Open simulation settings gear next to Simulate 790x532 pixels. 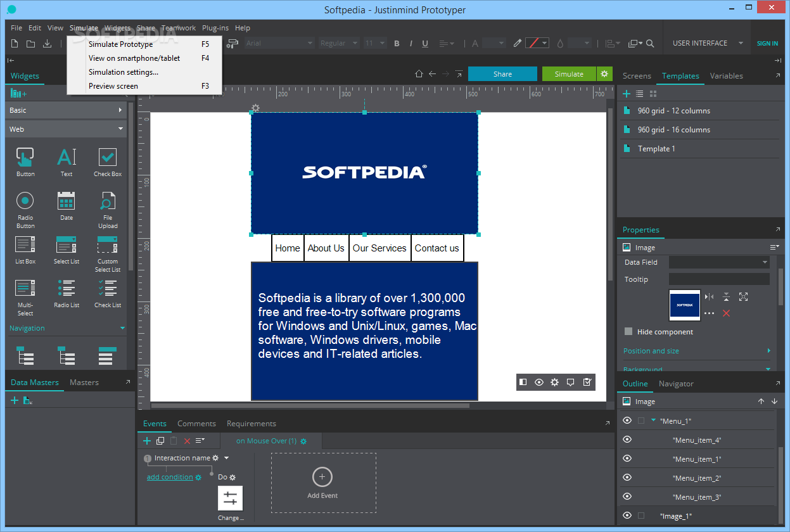604,74
